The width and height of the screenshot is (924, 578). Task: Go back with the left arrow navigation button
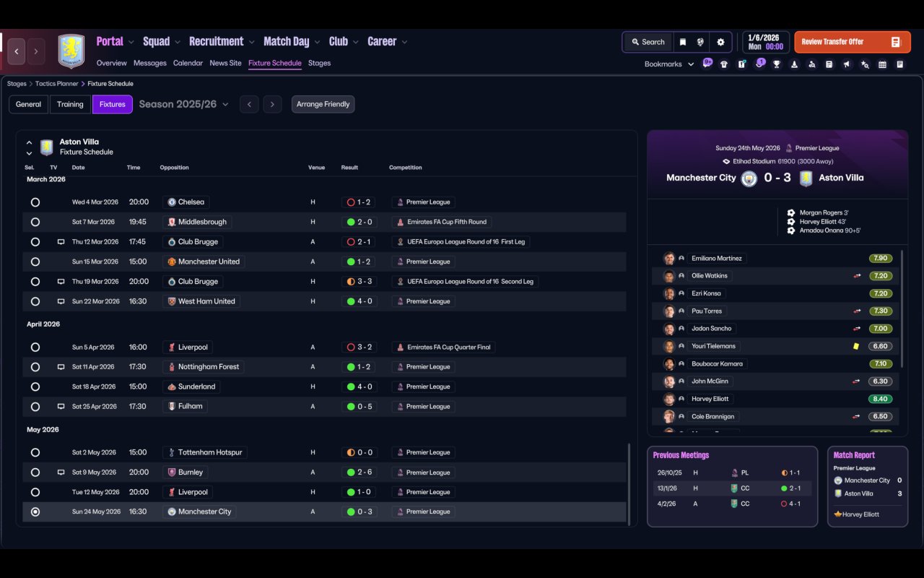point(16,51)
